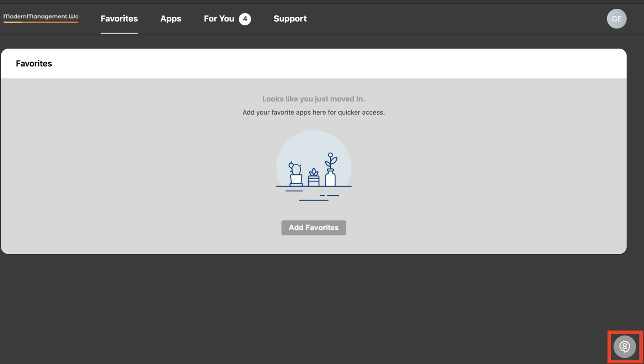Click the Add Favorites button
644x364 pixels.
click(314, 227)
